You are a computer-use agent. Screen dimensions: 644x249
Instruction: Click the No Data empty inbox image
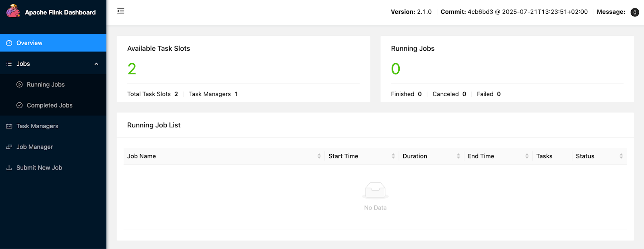tap(375, 191)
